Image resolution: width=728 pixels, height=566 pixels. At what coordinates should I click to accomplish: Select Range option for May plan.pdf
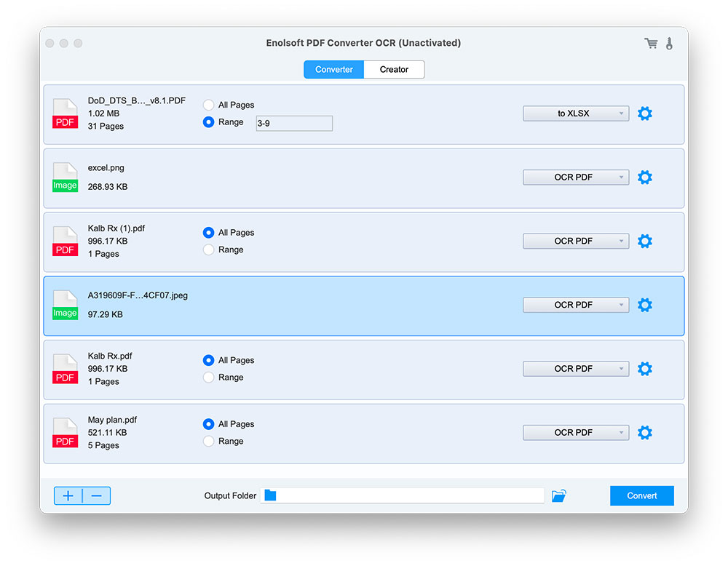209,442
